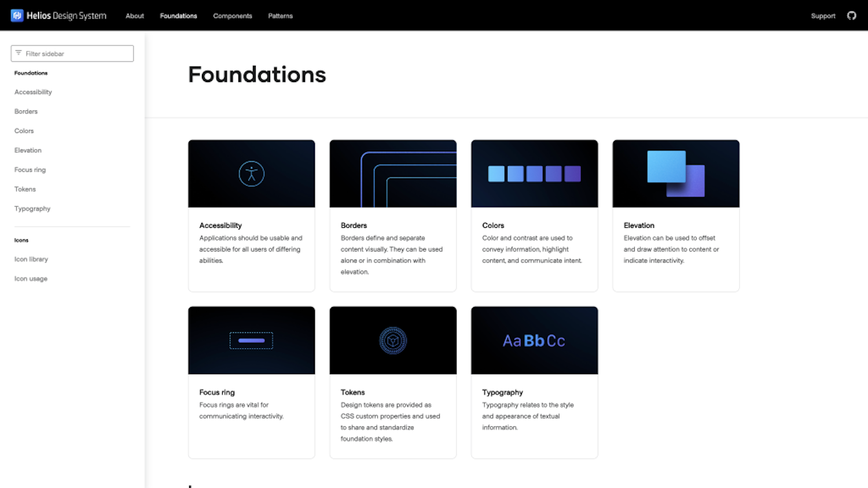
Task: Click the Borders nested outline graphic
Action: coord(409,179)
